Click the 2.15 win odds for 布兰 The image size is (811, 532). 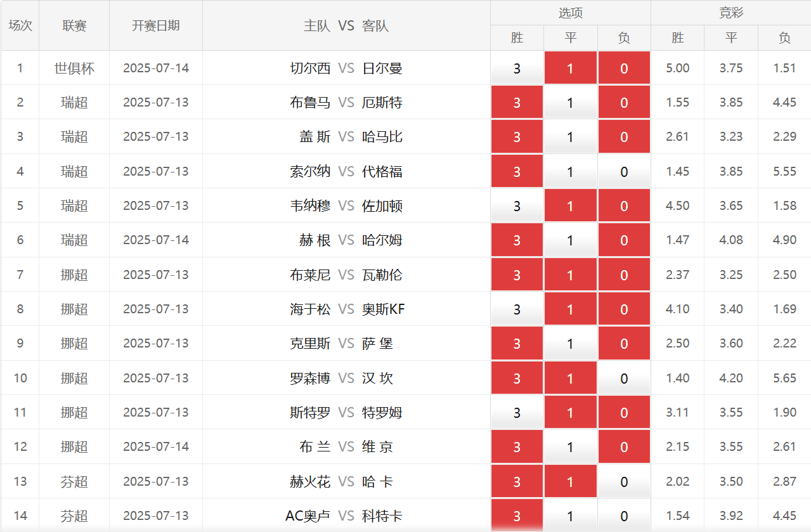(x=678, y=446)
